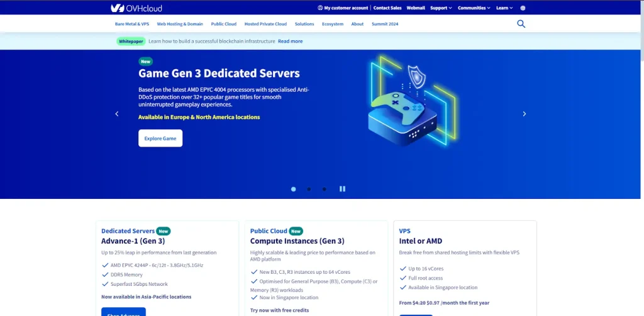Select the first carousel dot
The image size is (644, 316).
tap(293, 189)
